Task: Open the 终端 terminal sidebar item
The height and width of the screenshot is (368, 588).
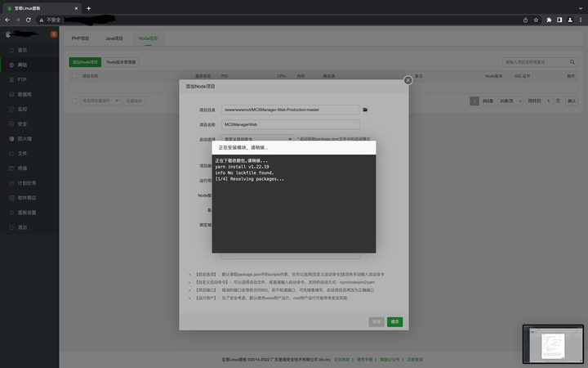Action: (x=29, y=168)
